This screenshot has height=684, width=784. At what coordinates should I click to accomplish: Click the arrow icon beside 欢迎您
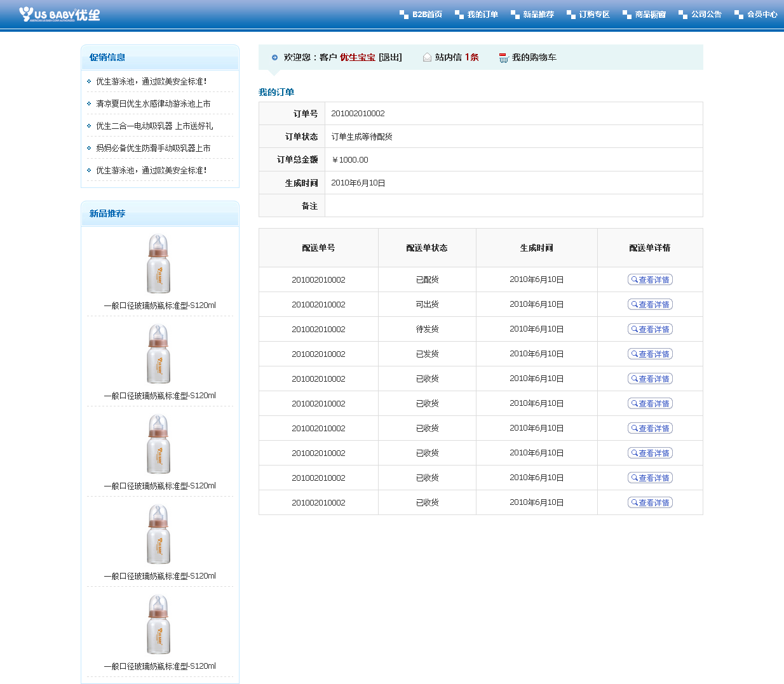[x=274, y=58]
